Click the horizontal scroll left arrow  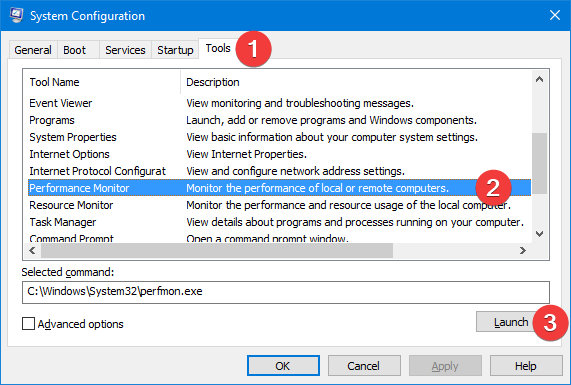[32, 251]
